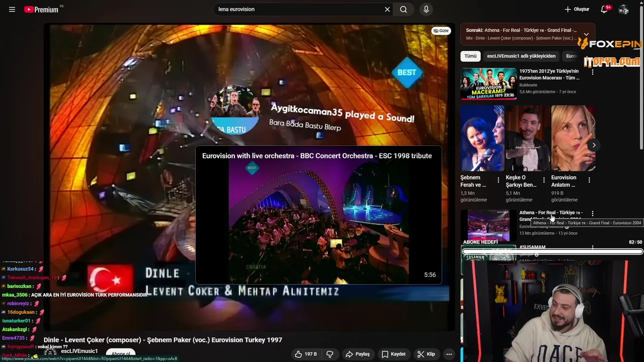The image size is (644, 362).
Task: Dislike the video
Action: coord(330,354)
